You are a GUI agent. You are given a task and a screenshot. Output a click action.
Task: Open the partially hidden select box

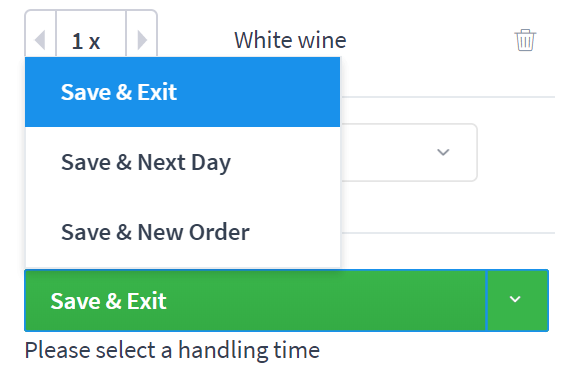coord(409,152)
